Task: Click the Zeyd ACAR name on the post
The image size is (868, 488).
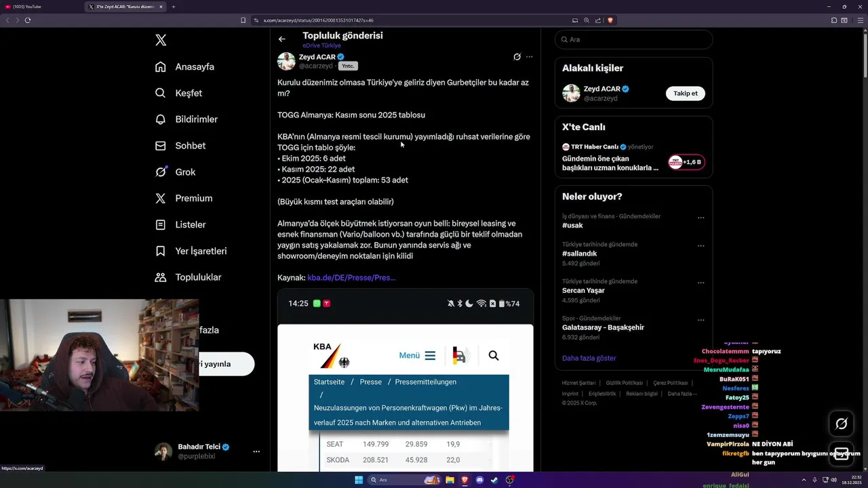Action: (x=317, y=57)
